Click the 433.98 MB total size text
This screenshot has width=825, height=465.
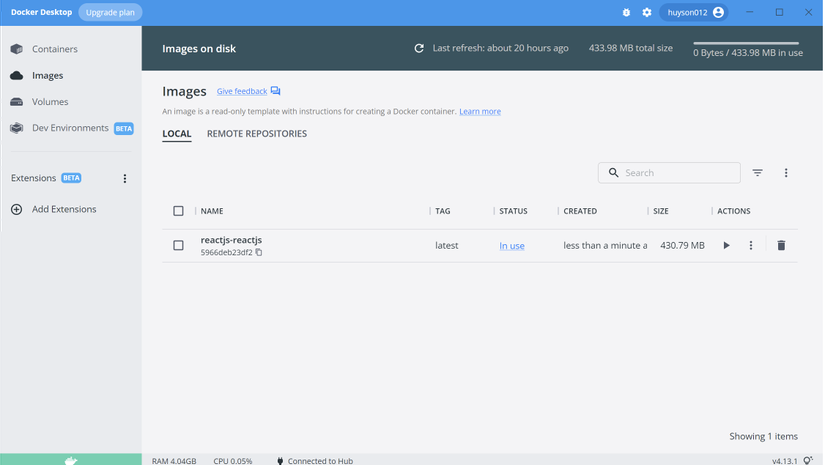630,48
